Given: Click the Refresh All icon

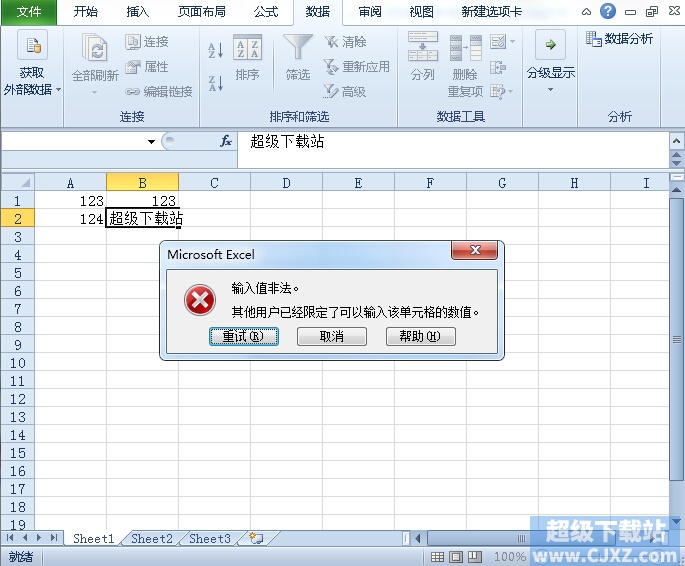Looking at the screenshot, I should point(95,52).
